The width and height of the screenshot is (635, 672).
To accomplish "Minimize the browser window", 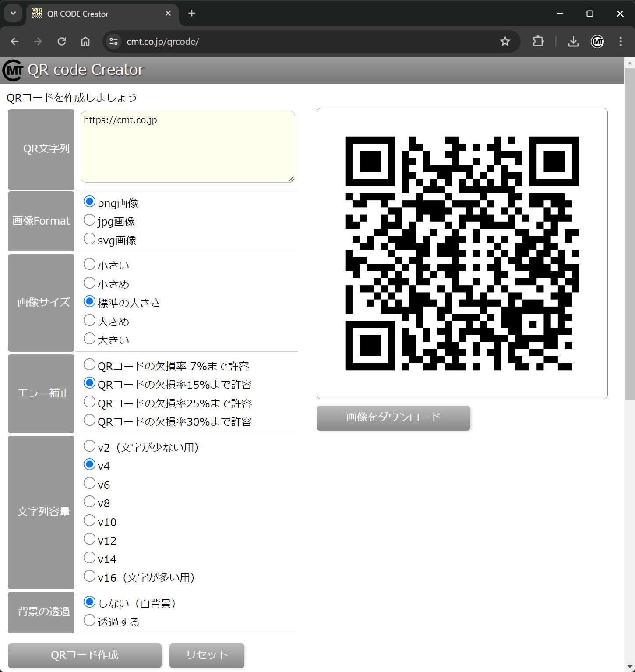I will 560,14.
